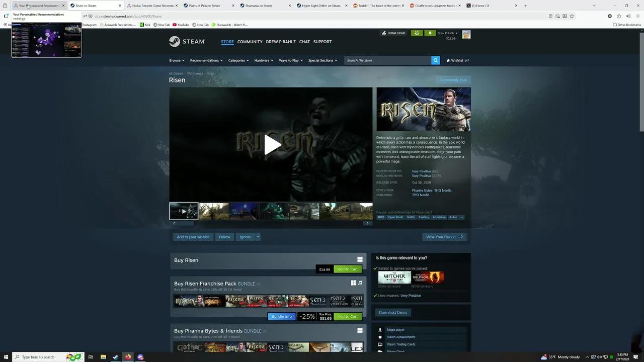Click the Download Demo button
The height and width of the screenshot is (362, 644).
[x=393, y=312]
